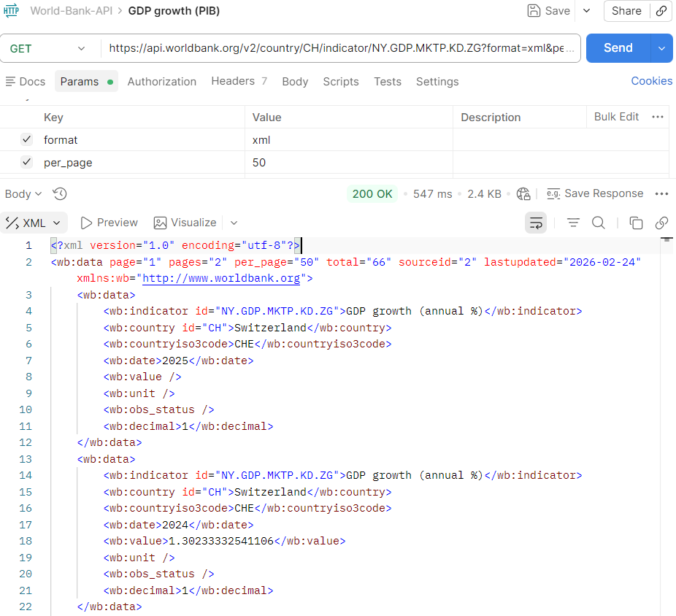
Task: Show network information globe icon
Action: tap(523, 193)
